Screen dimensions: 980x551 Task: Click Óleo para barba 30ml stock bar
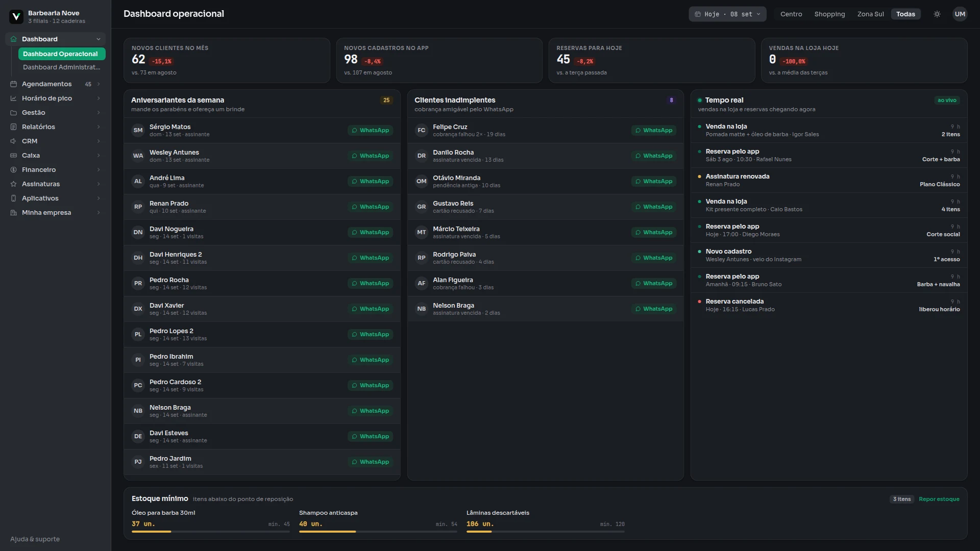pyautogui.click(x=211, y=532)
